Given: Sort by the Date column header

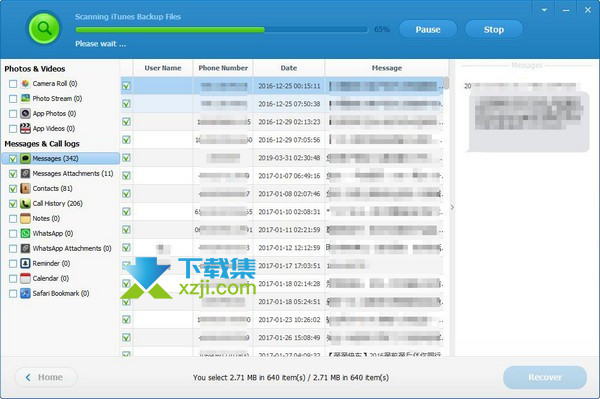Looking at the screenshot, I should click(289, 68).
